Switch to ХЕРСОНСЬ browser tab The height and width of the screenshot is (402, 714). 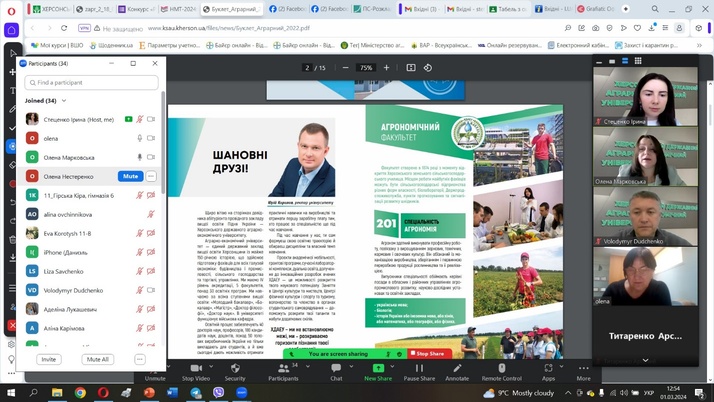click(51, 9)
